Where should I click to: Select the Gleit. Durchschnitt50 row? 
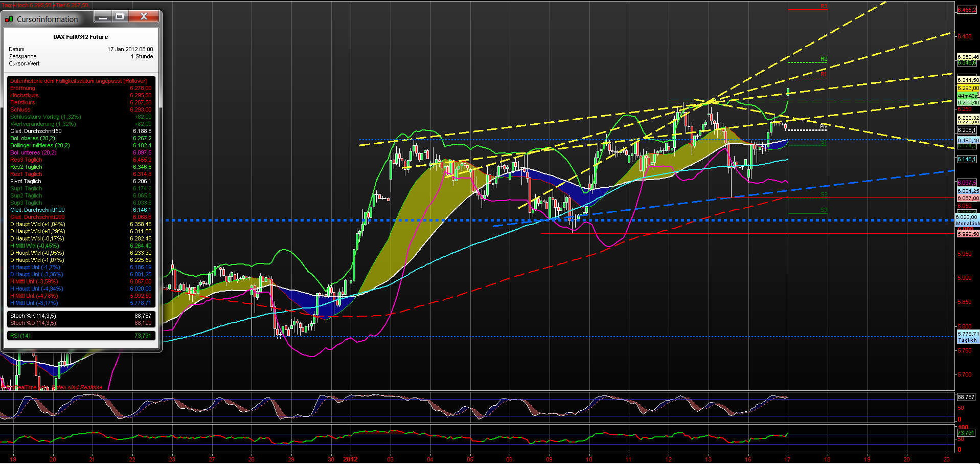36,131
